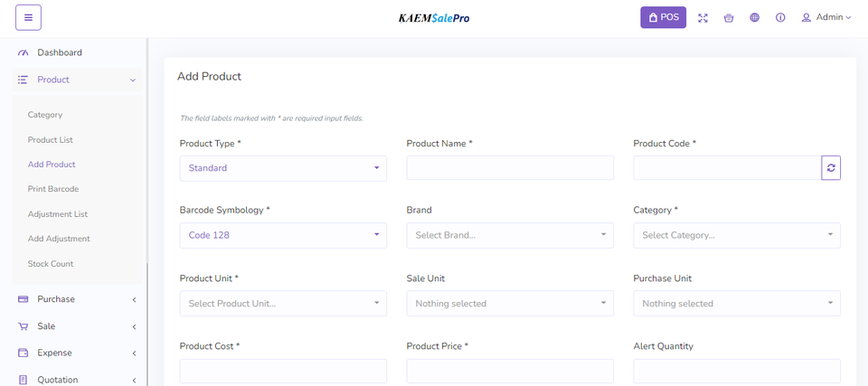Open the language globe icon
868x386 pixels.
754,18
